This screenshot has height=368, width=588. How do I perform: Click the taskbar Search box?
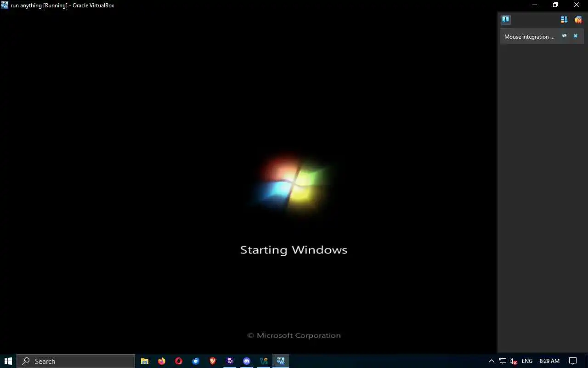[76, 361]
